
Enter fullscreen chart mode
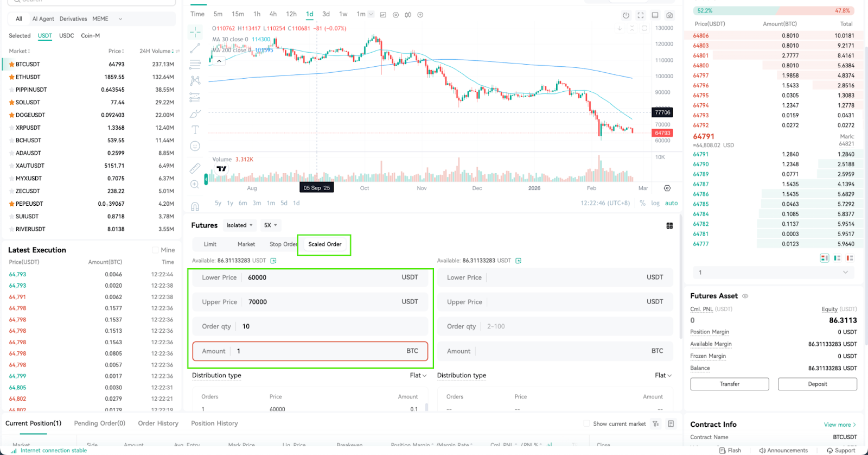(641, 15)
